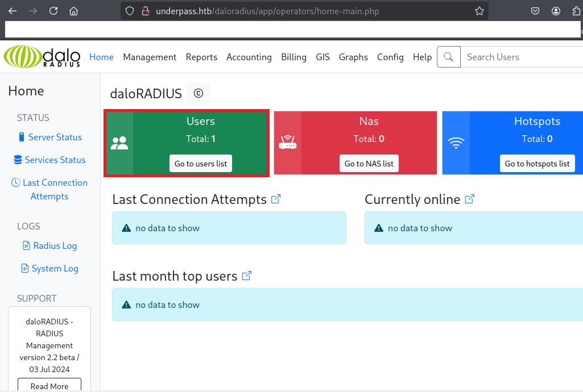Viewport: 583px width, 392px height.
Task: Go to the browser home page
Action: (73, 11)
